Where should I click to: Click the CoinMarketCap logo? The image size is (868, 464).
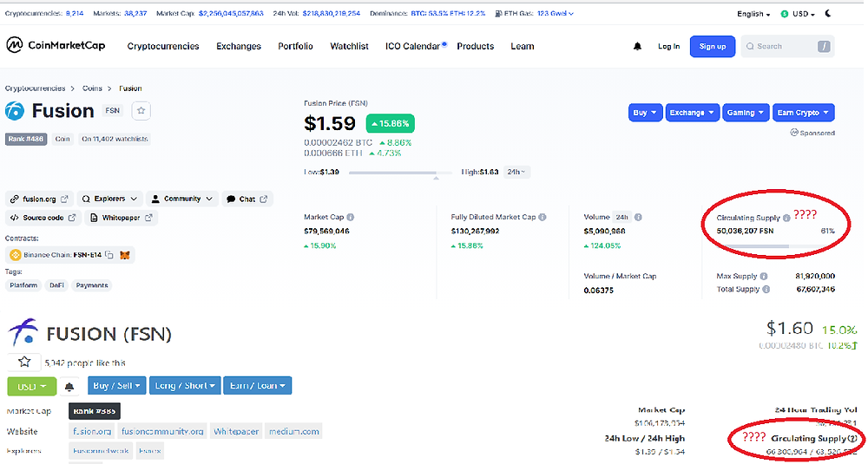pyautogui.click(x=56, y=45)
